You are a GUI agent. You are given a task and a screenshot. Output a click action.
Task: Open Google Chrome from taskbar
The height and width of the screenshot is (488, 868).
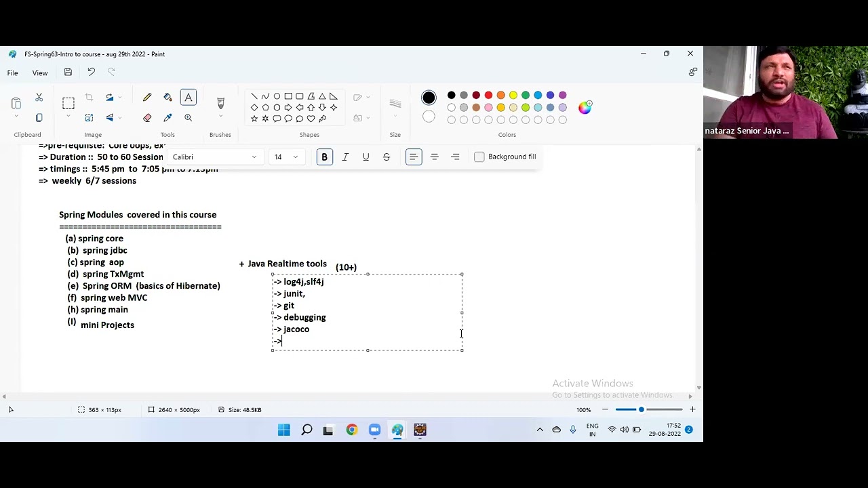click(351, 430)
